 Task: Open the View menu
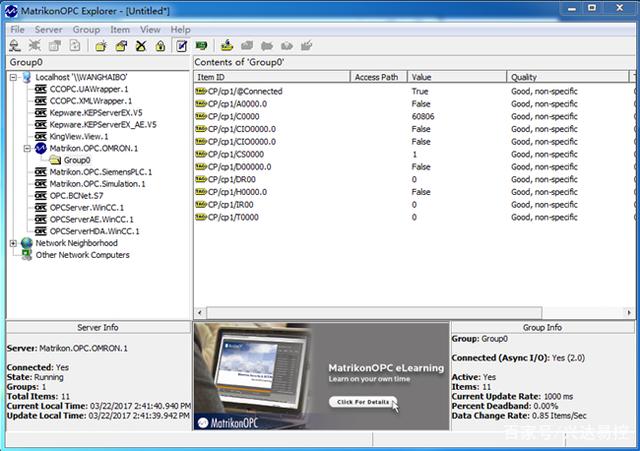coord(150,29)
